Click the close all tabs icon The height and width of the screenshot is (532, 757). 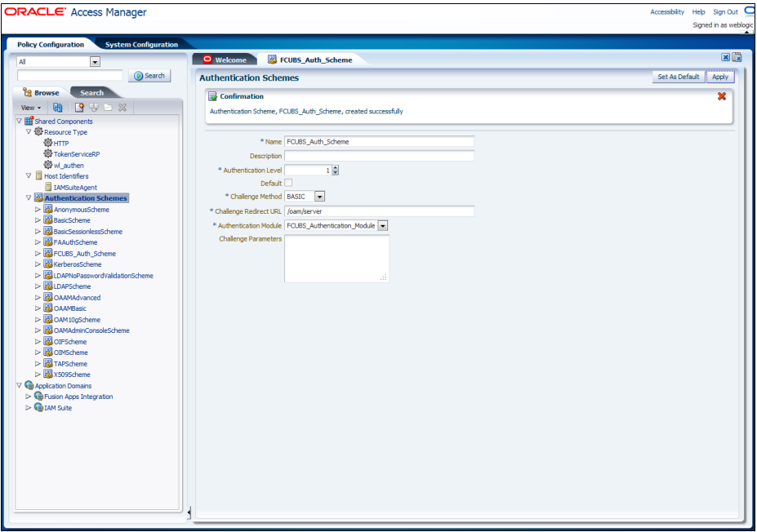pos(737,57)
